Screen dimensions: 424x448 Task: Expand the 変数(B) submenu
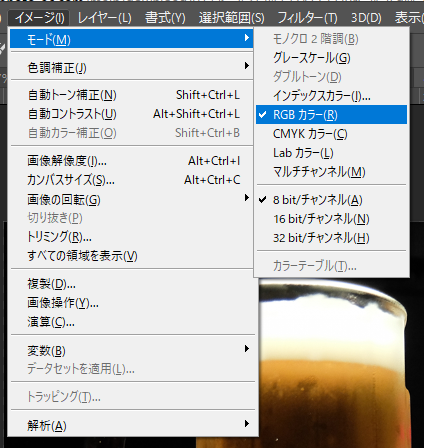(133, 350)
